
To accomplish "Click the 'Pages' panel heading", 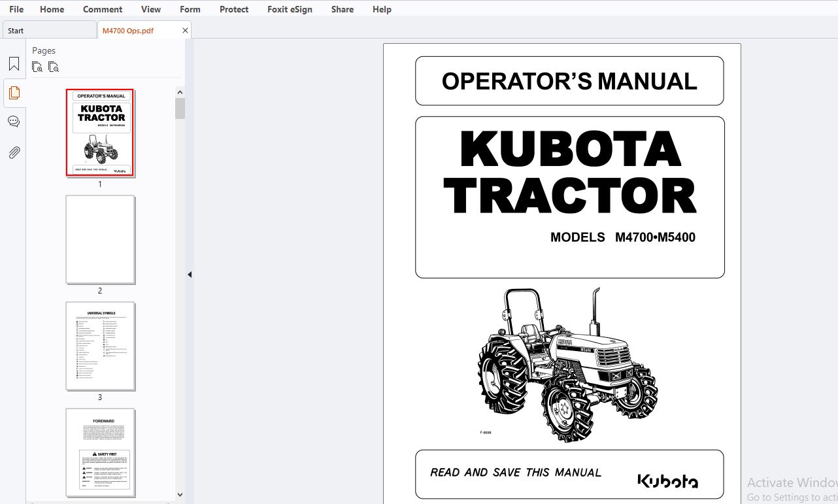I will coord(44,50).
